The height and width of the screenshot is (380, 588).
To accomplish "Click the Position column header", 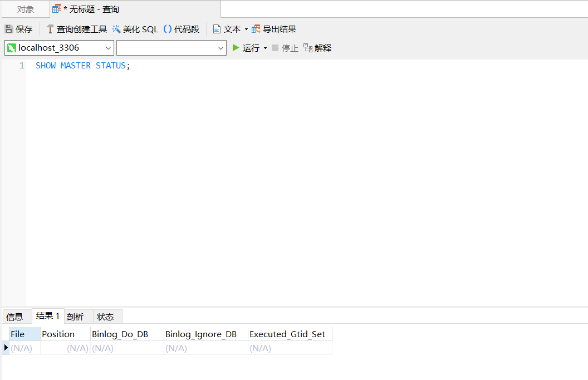I will coord(58,334).
